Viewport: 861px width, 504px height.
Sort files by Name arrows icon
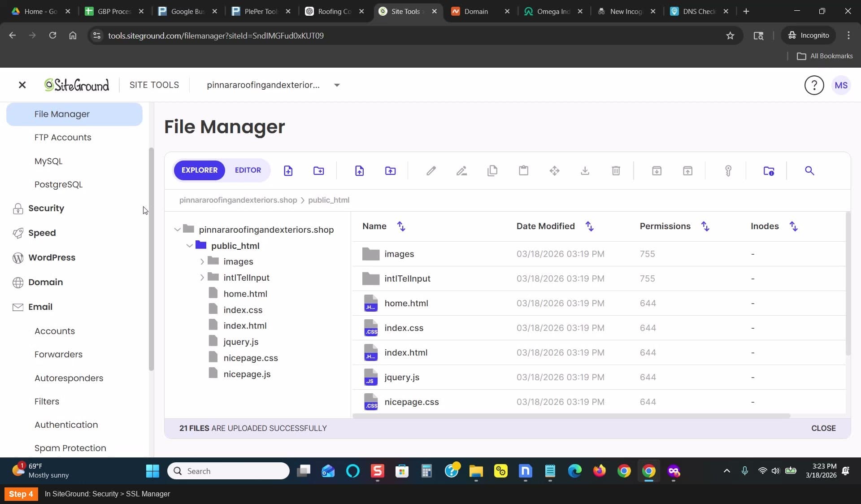pyautogui.click(x=401, y=226)
